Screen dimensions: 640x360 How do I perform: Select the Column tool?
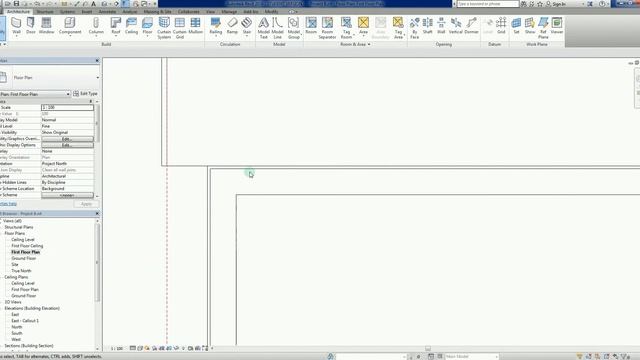[x=96, y=26]
